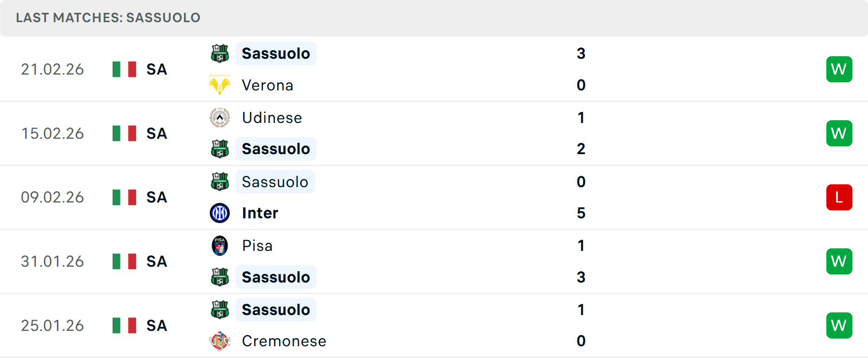Click the Udinese club logo
868x358 pixels.
pos(220,118)
